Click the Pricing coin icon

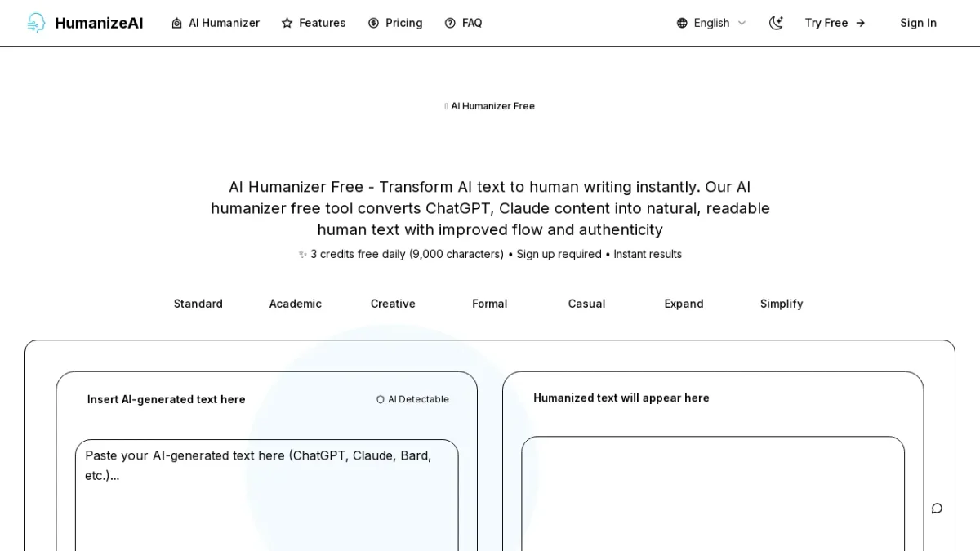[x=373, y=23]
